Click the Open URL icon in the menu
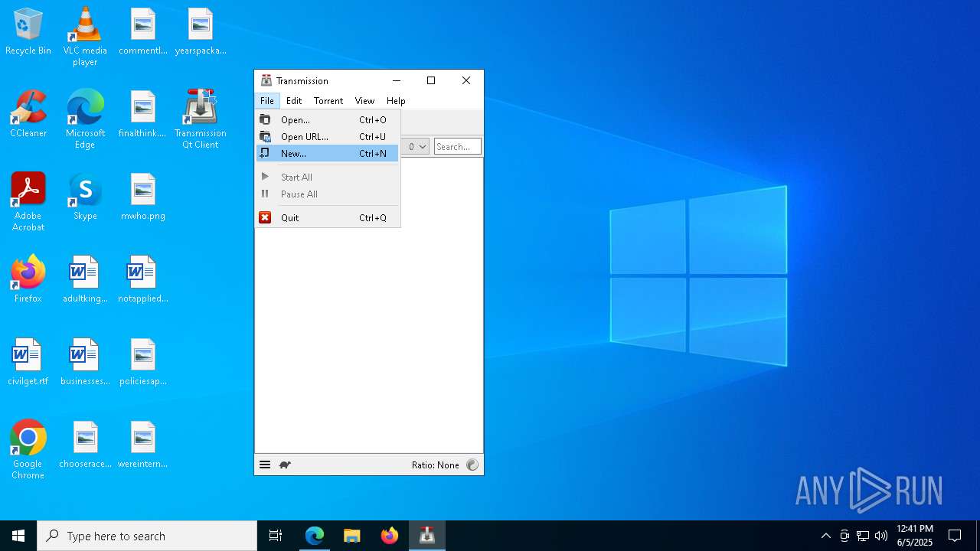980x551 pixels. point(265,136)
